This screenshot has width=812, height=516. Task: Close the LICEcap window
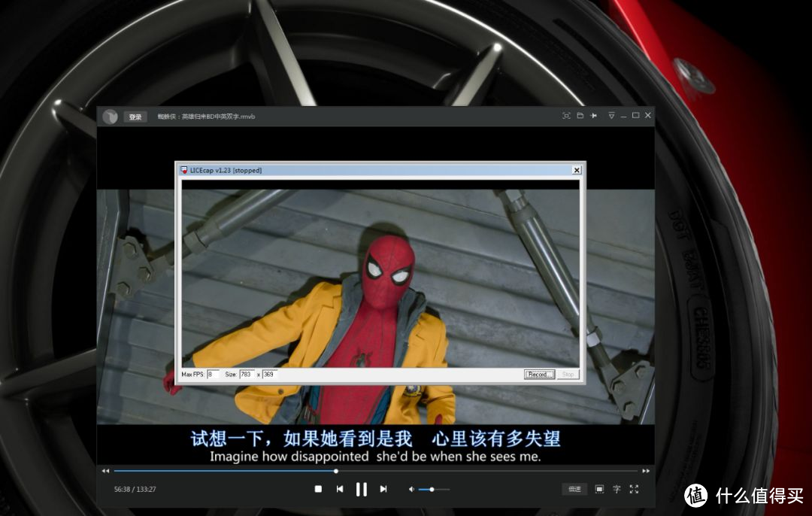click(x=577, y=170)
